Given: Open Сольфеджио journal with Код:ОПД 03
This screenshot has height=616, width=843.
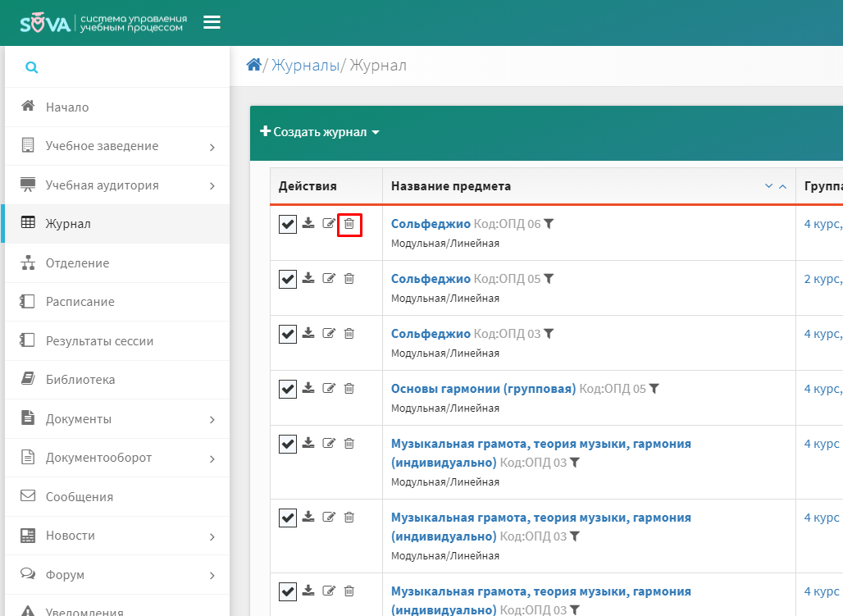Looking at the screenshot, I should click(431, 334).
